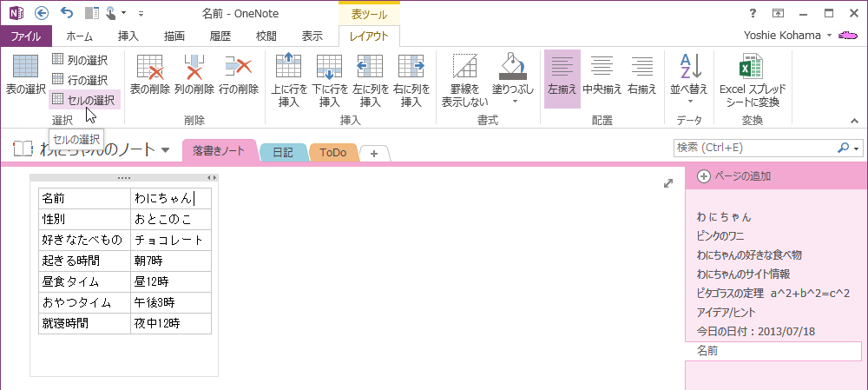This screenshot has width=868, height=390.
Task: Click 表の削除 (Delete Table)
Action: pyautogui.click(x=150, y=76)
